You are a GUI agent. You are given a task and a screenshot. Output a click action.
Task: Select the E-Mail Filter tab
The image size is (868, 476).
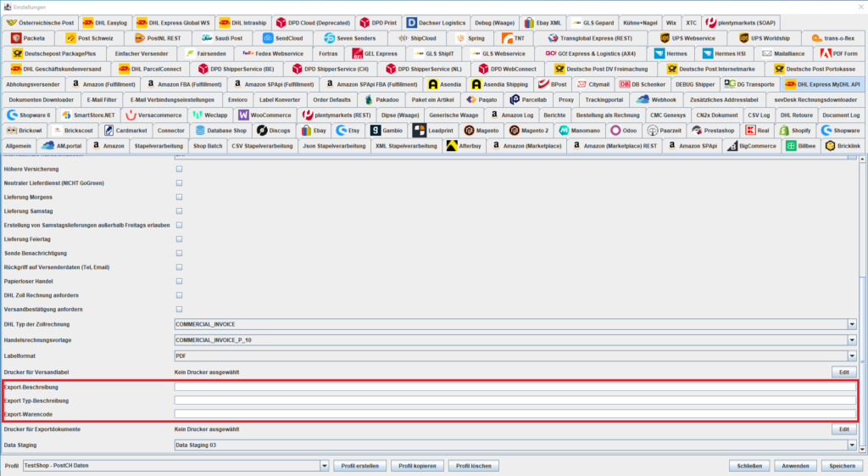(102, 100)
